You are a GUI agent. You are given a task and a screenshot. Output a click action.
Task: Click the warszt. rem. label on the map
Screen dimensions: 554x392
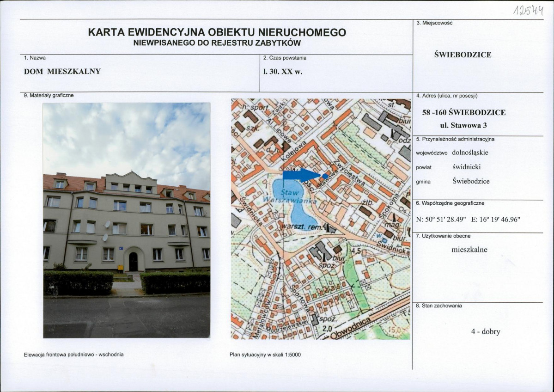303,227
